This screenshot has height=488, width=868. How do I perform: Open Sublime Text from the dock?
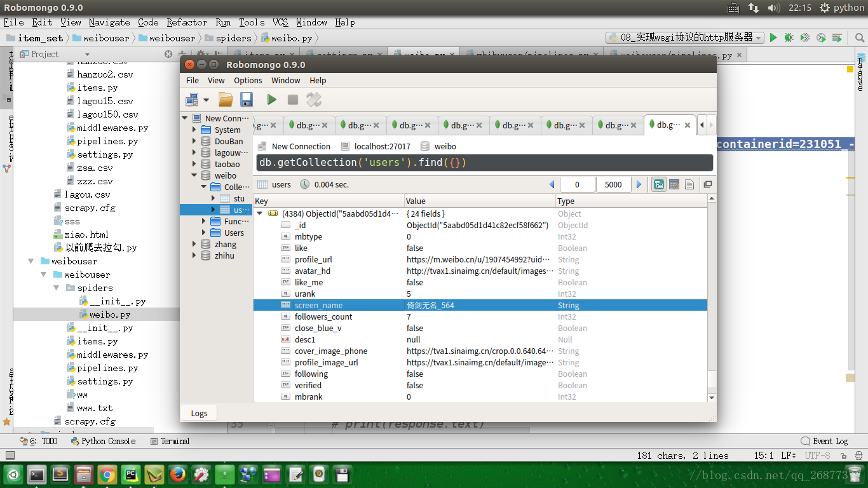(x=60, y=474)
